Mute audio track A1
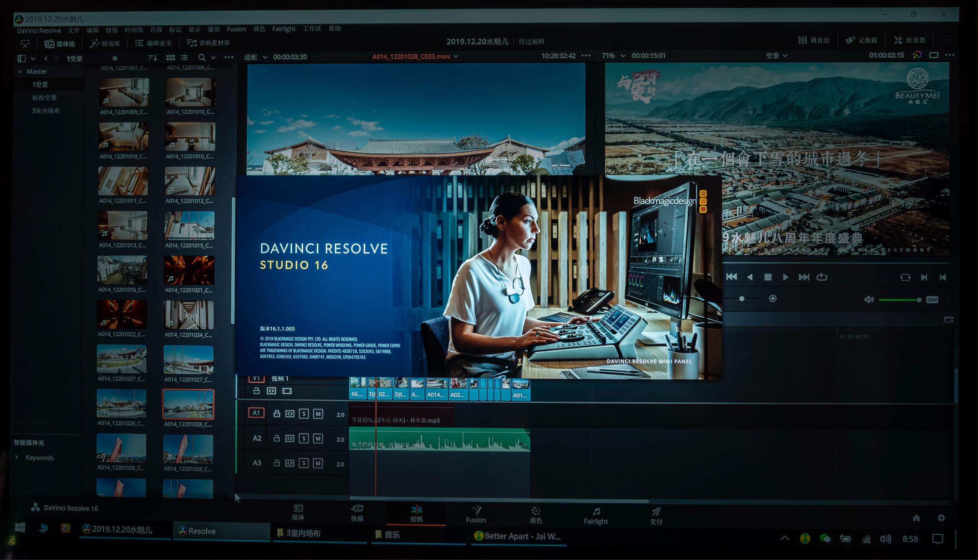The height and width of the screenshot is (560, 978). pyautogui.click(x=318, y=414)
